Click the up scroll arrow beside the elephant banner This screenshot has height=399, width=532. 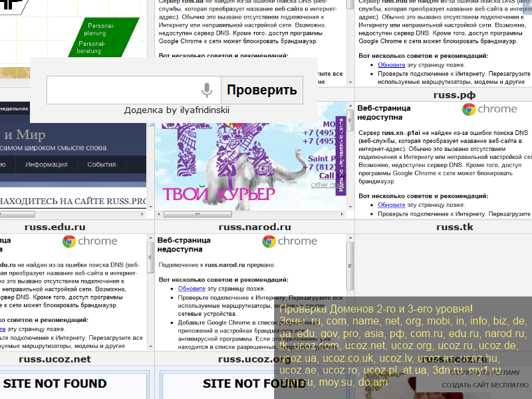point(350,106)
